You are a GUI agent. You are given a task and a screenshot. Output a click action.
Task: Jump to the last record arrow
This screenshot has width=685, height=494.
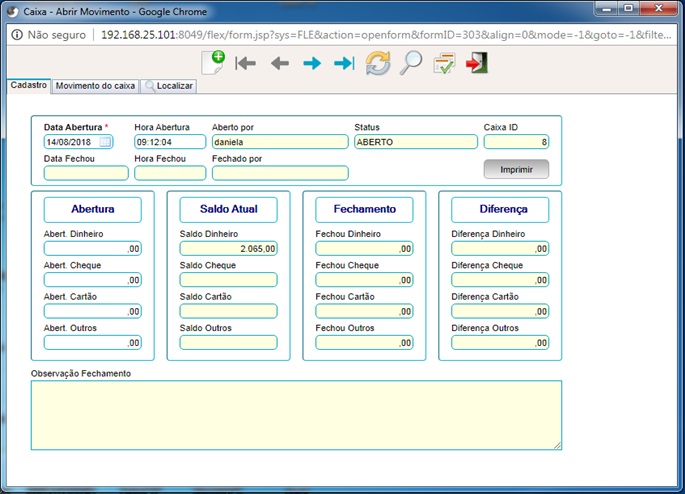click(344, 63)
